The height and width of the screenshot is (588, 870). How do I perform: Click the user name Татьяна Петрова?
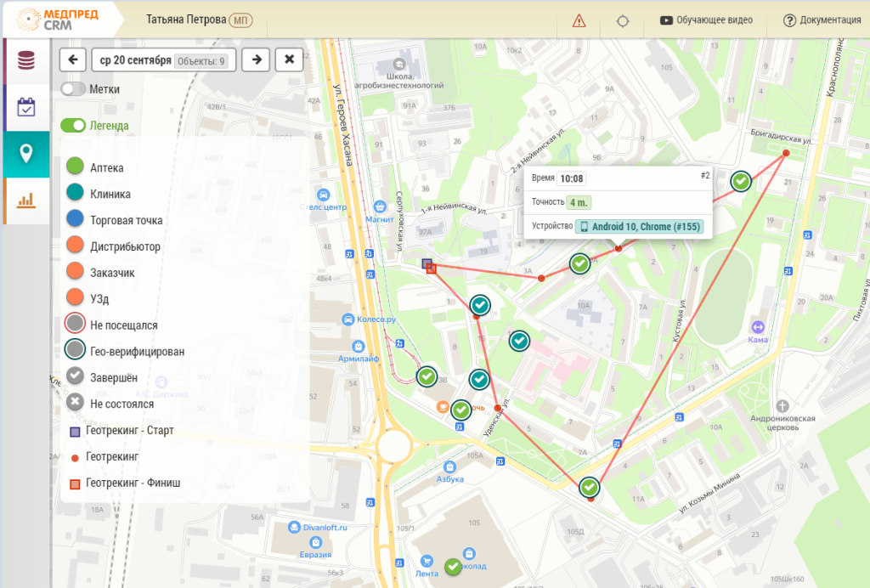click(x=186, y=20)
